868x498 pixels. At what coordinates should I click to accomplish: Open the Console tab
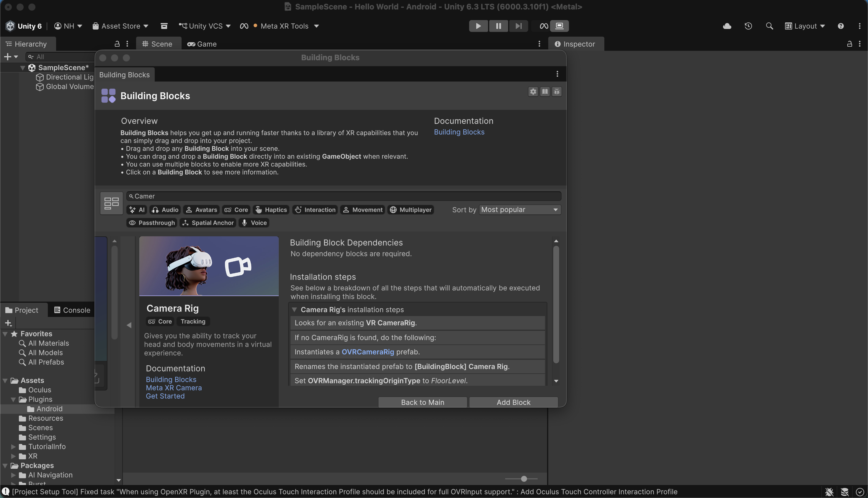72,310
